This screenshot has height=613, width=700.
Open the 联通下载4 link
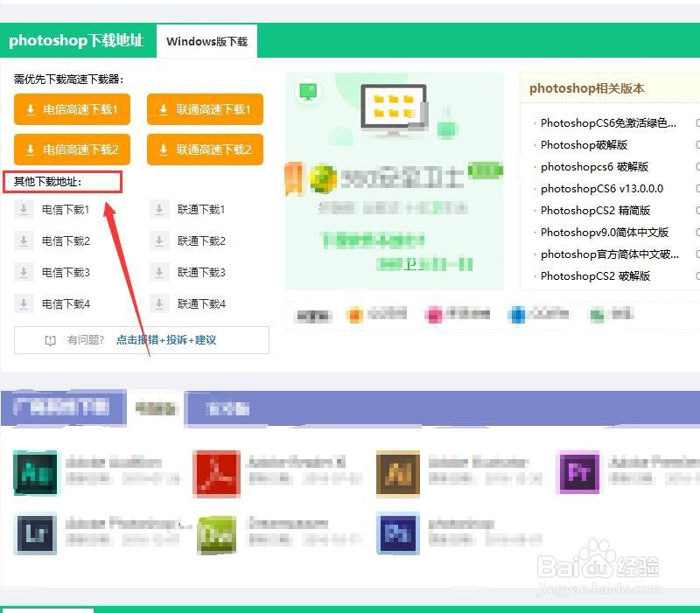tap(201, 303)
